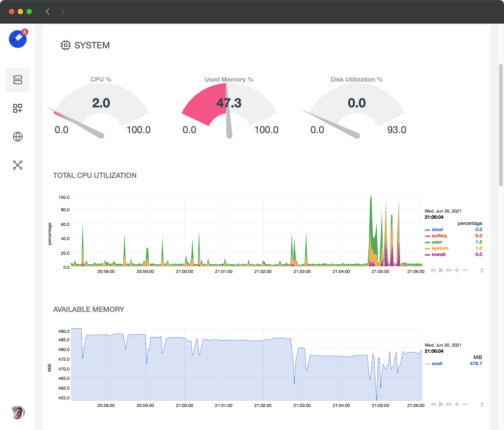Select the AVAILABLE MEMORY section title
Screen dimensions: 504x430
point(88,309)
